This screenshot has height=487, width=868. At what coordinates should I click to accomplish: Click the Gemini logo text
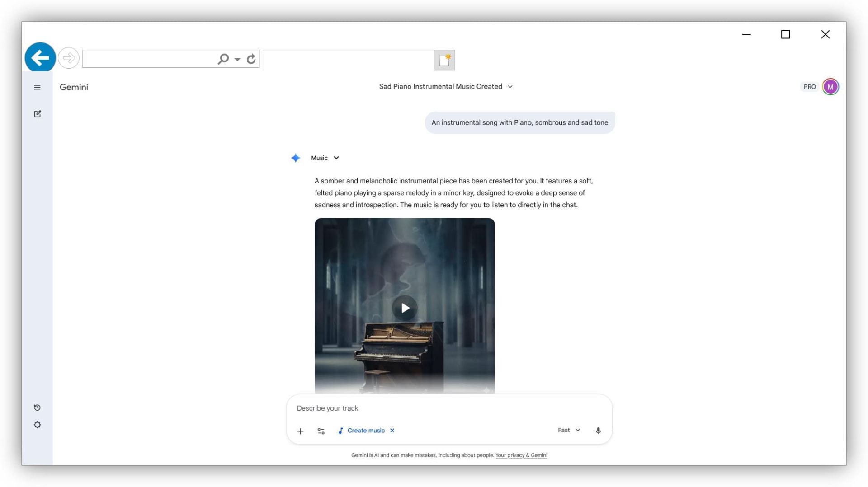click(74, 87)
